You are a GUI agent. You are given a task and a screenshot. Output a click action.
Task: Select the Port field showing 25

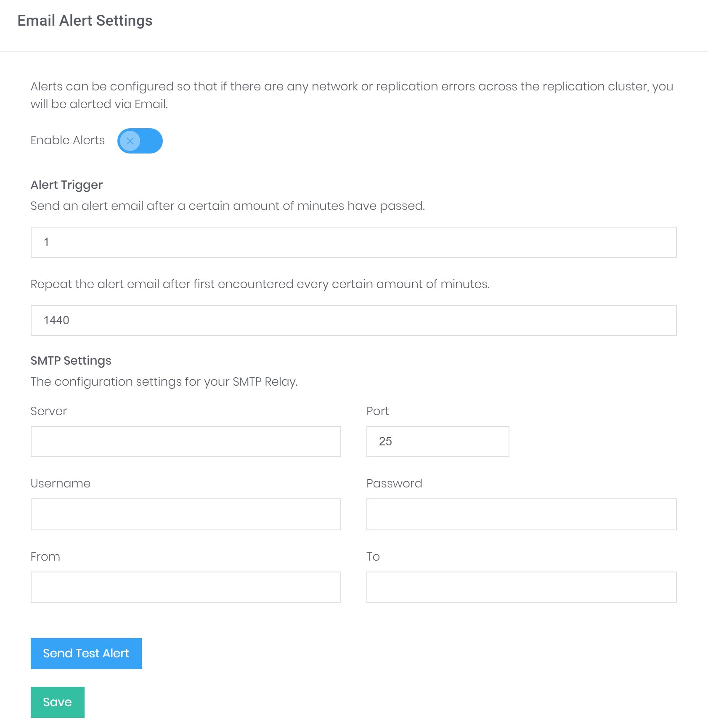(438, 442)
